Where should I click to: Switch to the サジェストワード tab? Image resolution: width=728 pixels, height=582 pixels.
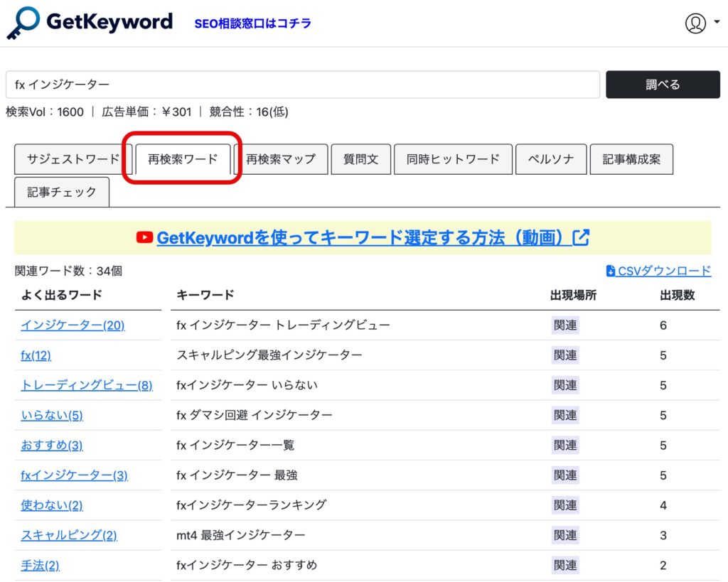(73, 159)
